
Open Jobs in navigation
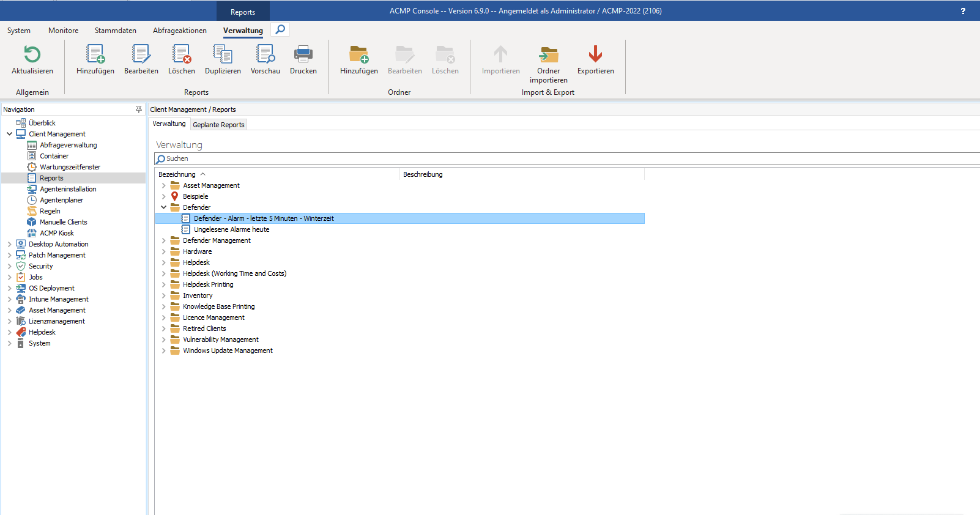pos(35,277)
